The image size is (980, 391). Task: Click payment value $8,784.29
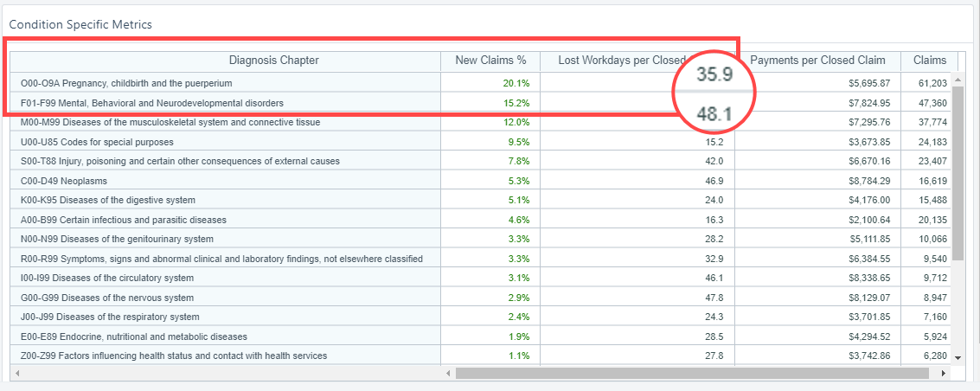(x=869, y=181)
